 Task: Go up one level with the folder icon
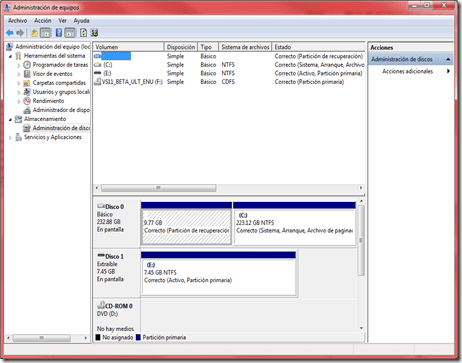(34, 33)
